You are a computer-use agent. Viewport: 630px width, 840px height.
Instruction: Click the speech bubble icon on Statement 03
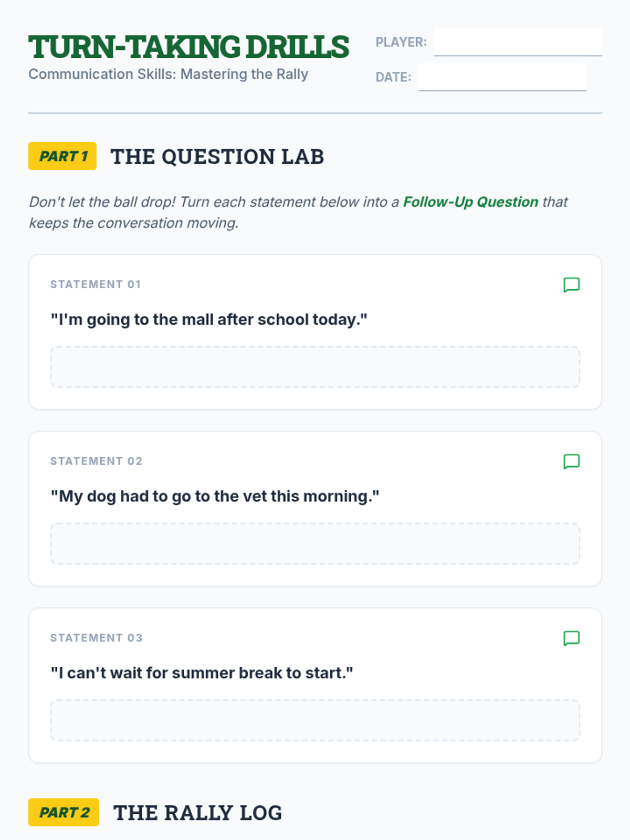point(571,638)
